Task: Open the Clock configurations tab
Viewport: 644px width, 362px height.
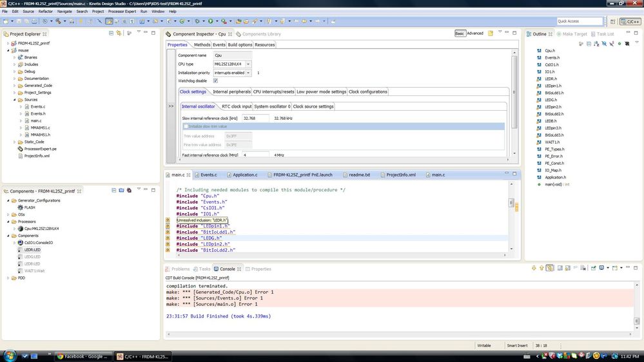Action: coord(367,92)
